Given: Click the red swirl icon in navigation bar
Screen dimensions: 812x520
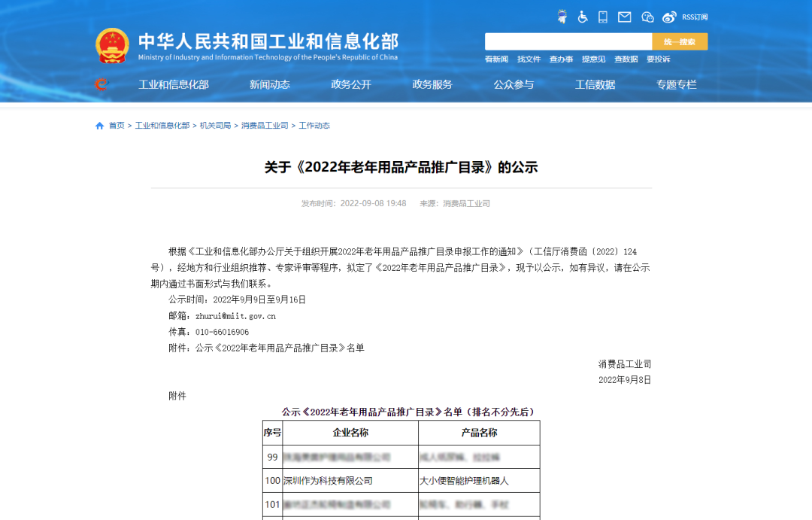Looking at the screenshot, I should tap(101, 84).
